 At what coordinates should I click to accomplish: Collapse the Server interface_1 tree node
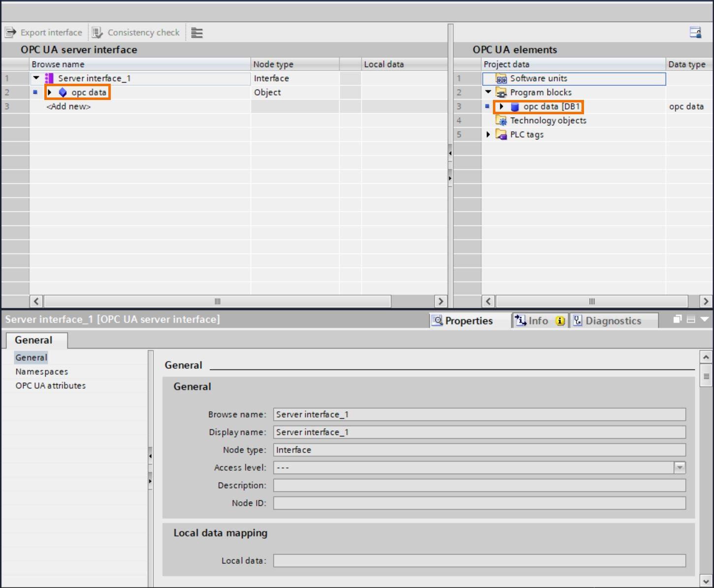click(36, 78)
